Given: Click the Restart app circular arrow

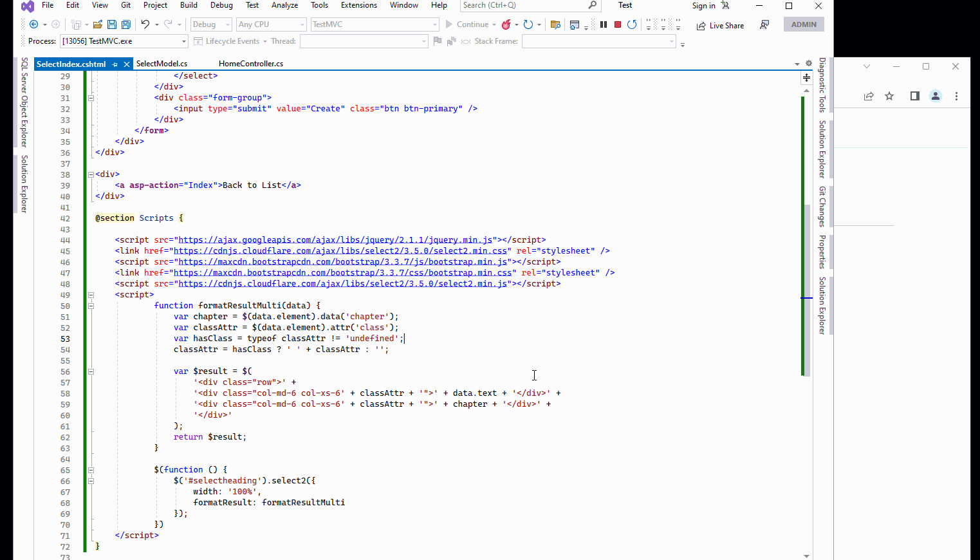Looking at the screenshot, I should (x=528, y=24).
